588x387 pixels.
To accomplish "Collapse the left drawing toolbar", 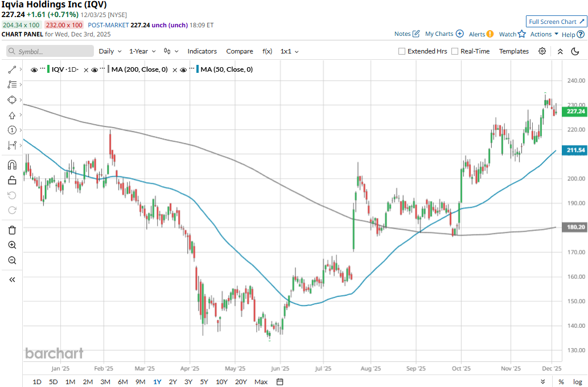I will point(12,279).
